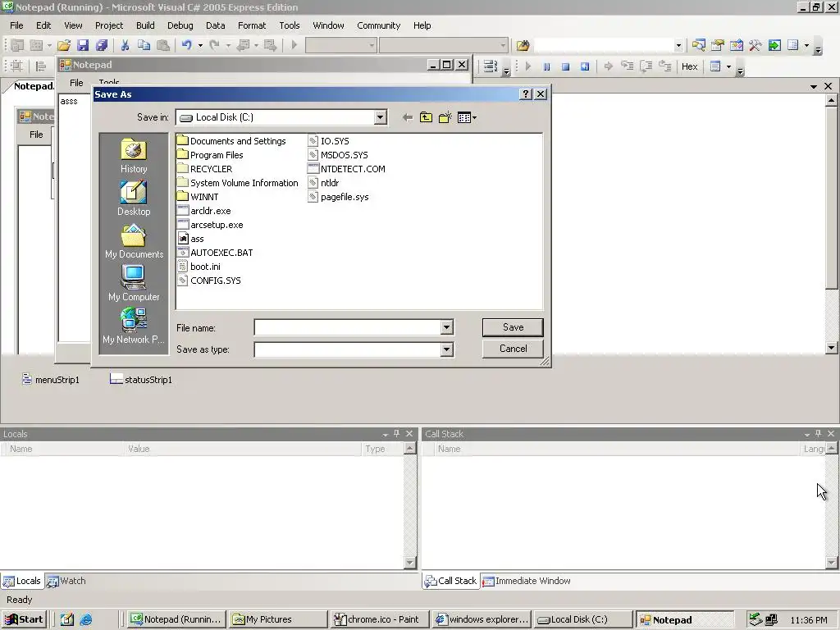Click the Paste toolbar icon
This screenshot has height=630, width=840.
[x=163, y=46]
